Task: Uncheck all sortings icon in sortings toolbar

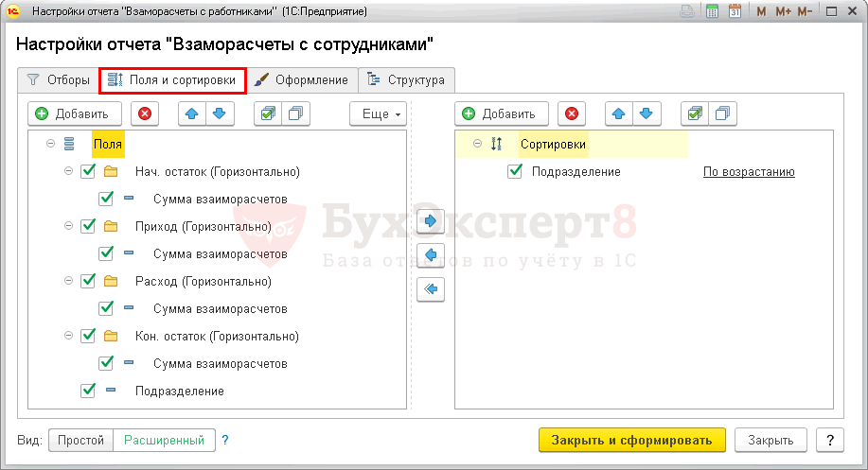Action: click(722, 113)
